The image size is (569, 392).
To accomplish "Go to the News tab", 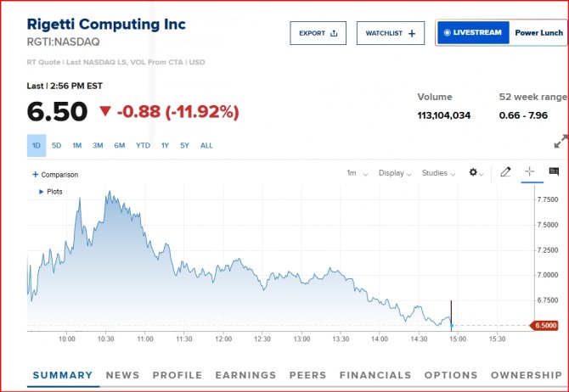I will point(122,375).
